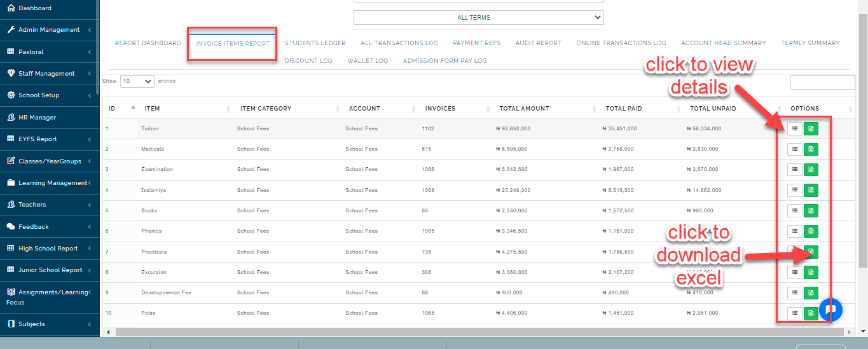
Task: View details for the Tuition row
Action: 794,129
